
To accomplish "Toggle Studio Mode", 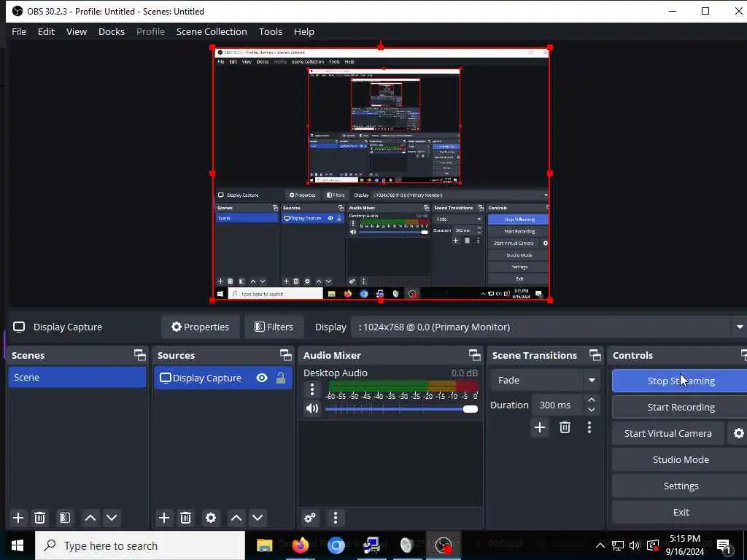I will pyautogui.click(x=681, y=459).
